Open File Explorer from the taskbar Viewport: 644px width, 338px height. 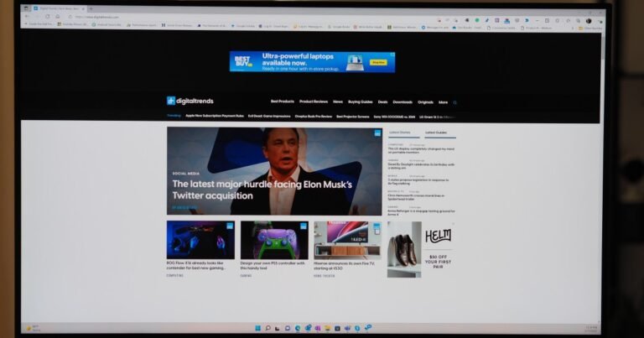point(327,328)
